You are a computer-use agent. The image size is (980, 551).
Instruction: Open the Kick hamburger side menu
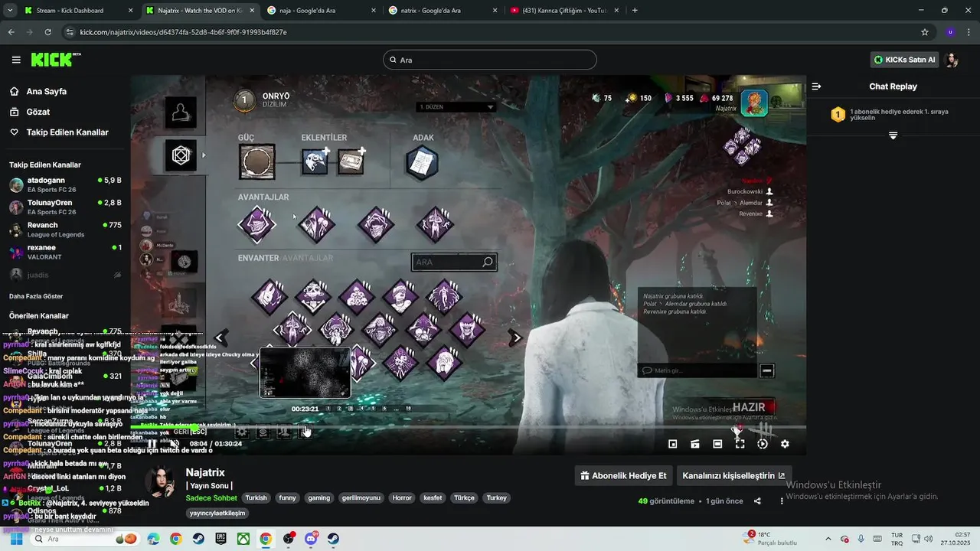pos(16,60)
